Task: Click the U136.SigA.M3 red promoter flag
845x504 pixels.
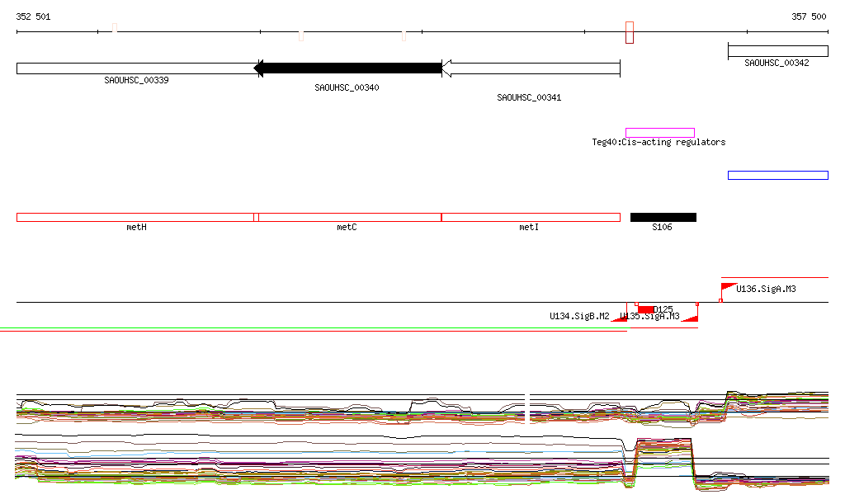Action: point(729,288)
